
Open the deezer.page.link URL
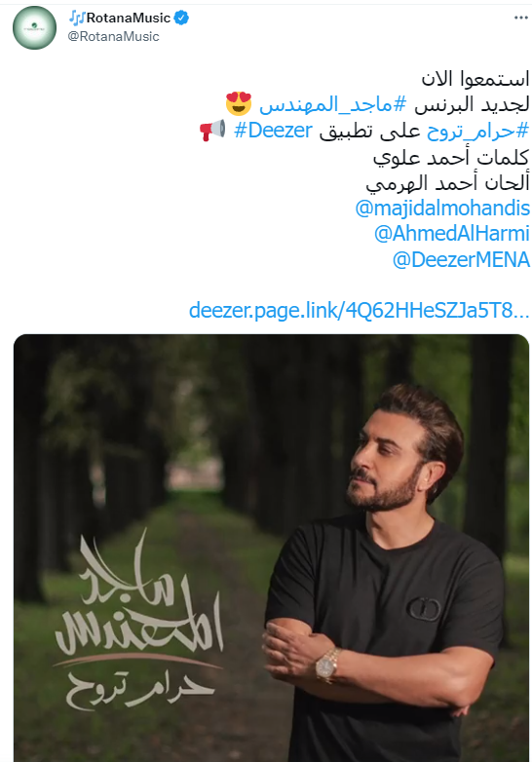[359, 310]
